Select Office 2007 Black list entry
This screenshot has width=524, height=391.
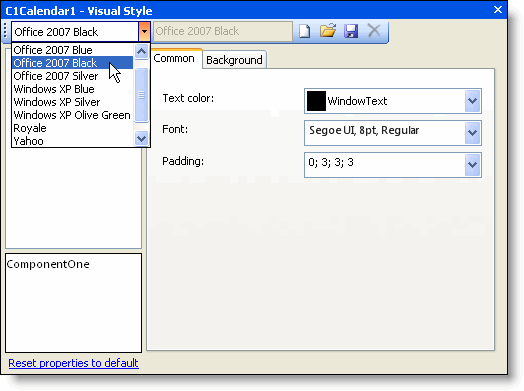73,63
